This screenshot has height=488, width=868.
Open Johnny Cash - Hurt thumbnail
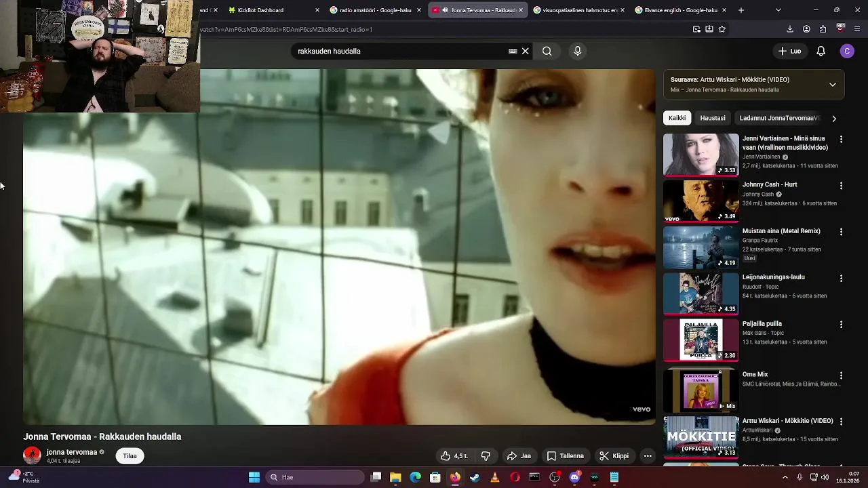click(701, 201)
